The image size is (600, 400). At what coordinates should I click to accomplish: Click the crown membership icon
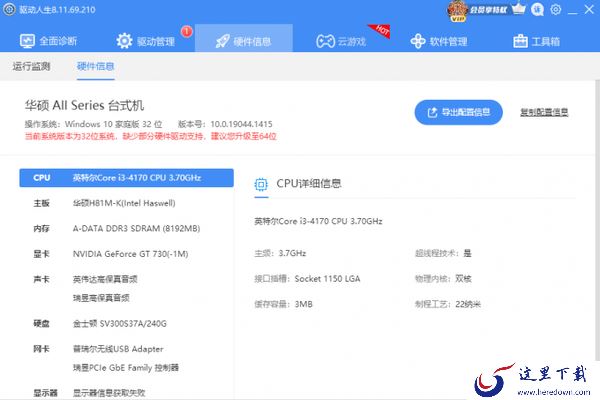point(518,9)
